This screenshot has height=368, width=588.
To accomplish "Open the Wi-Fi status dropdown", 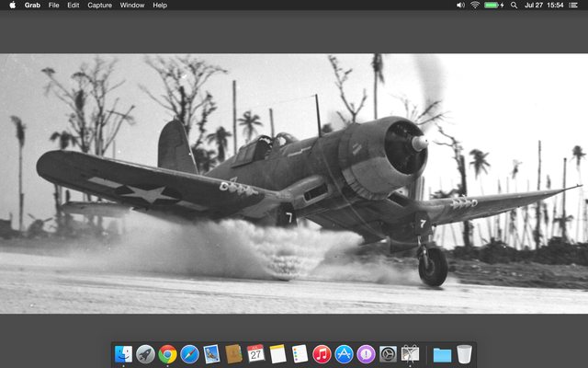I will pyautogui.click(x=475, y=6).
